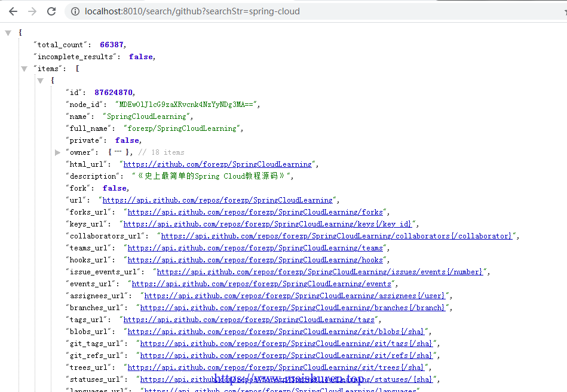Follow the keys_url link

[268, 224]
